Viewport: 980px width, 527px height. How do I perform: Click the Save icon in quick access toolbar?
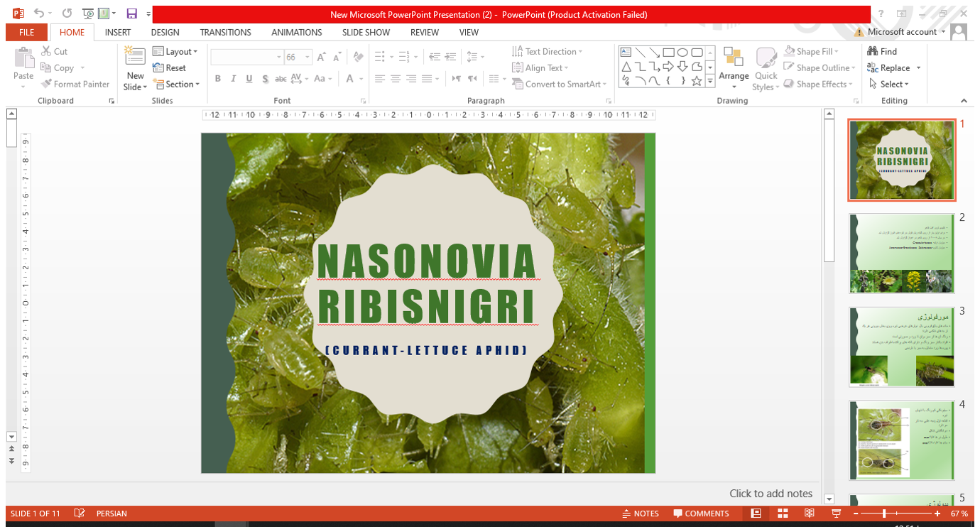pos(131,13)
